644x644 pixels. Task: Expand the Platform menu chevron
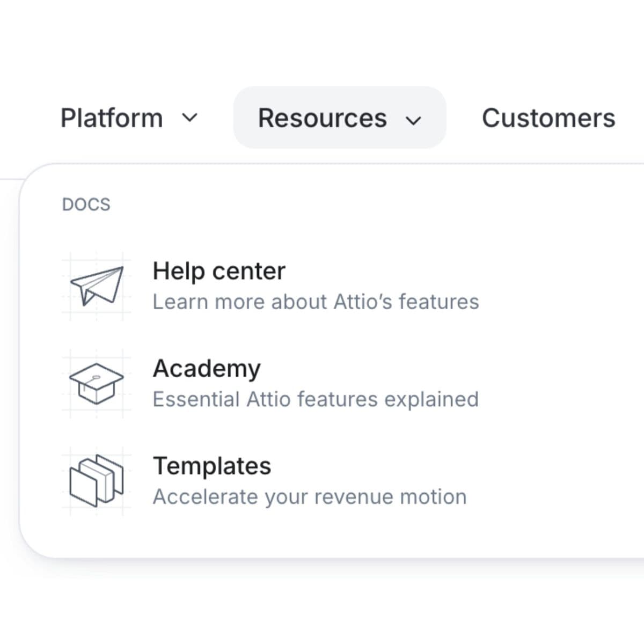(x=190, y=118)
